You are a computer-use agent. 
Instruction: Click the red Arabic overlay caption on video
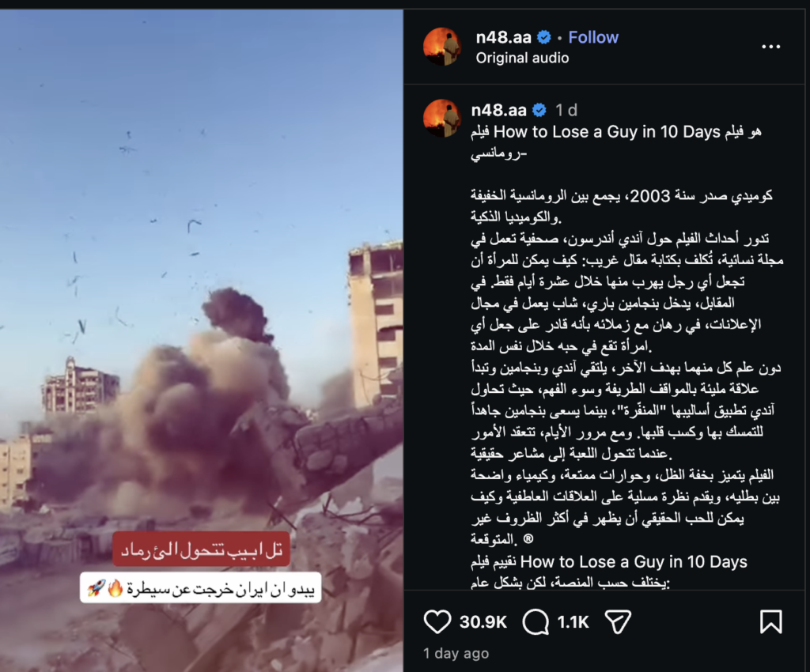click(x=202, y=549)
